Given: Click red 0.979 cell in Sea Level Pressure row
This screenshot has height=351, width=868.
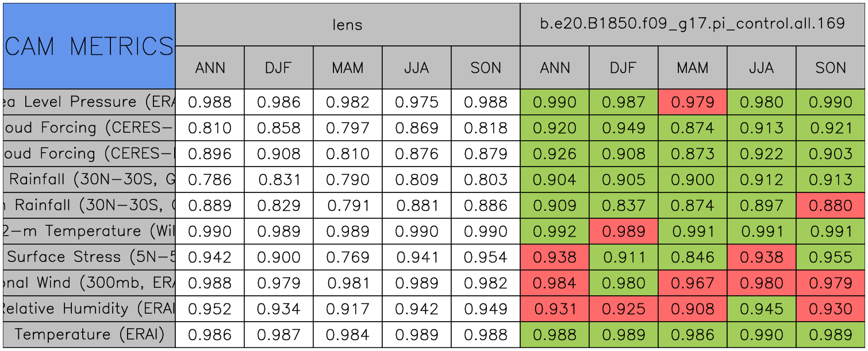Looking at the screenshot, I should pyautogui.click(x=692, y=102).
